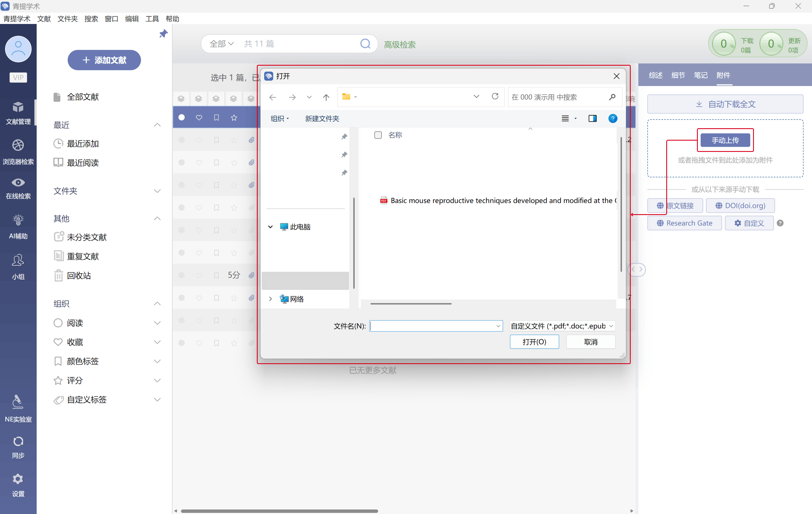The image size is (812, 514).
Task: Check the 名称 select-all checkbox
Action: coord(378,135)
